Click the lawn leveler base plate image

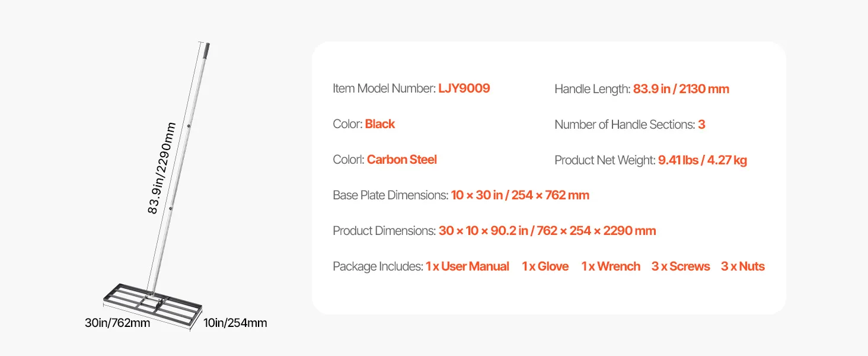click(x=151, y=304)
